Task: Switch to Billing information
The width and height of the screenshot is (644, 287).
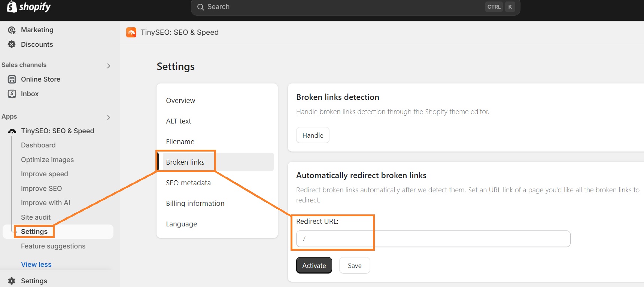Action: pyautogui.click(x=195, y=203)
